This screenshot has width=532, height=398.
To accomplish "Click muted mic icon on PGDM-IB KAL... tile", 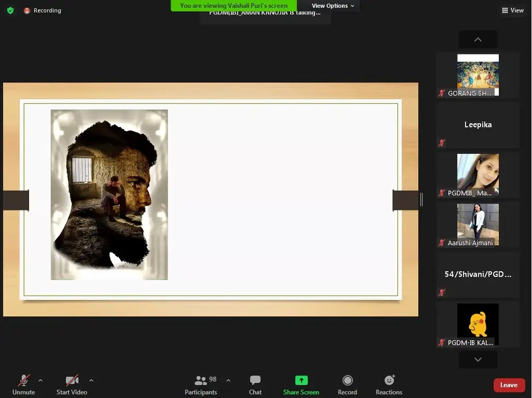I will coord(441,342).
